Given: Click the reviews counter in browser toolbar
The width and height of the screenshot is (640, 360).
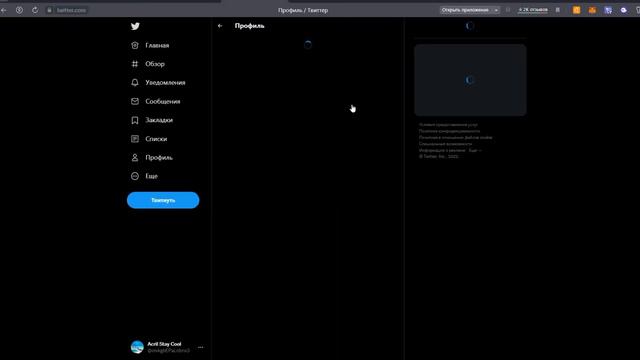Looking at the screenshot, I should [533, 10].
